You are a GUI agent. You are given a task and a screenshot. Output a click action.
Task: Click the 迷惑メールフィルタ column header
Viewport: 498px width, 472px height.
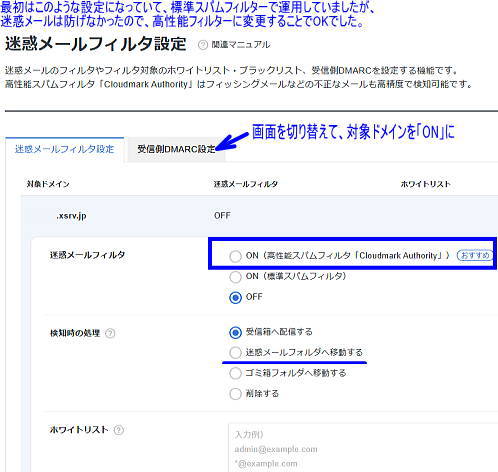point(246,184)
